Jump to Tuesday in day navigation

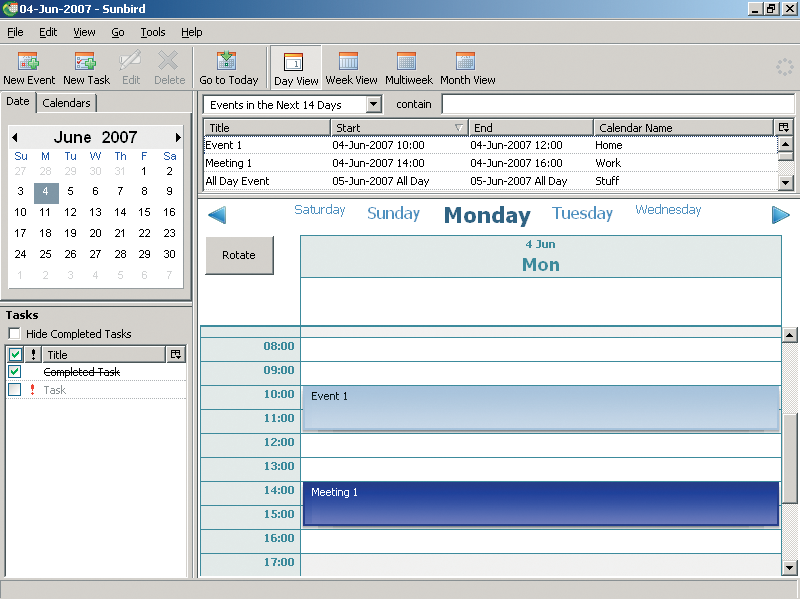(x=582, y=213)
